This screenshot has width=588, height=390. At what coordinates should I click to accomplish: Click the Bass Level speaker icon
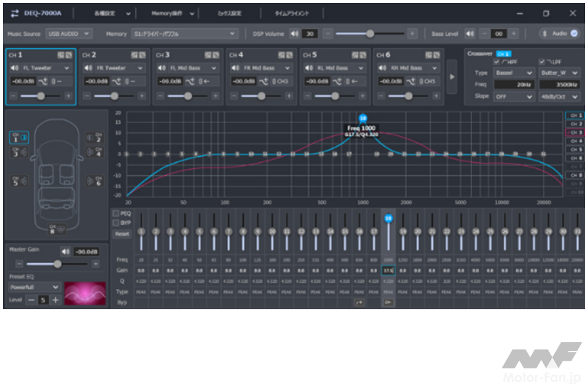(470, 34)
